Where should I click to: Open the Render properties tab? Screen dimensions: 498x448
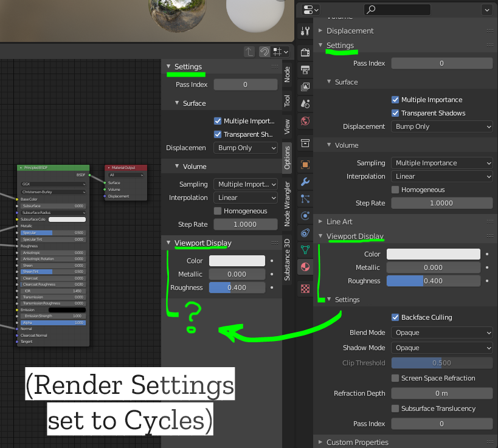305,52
